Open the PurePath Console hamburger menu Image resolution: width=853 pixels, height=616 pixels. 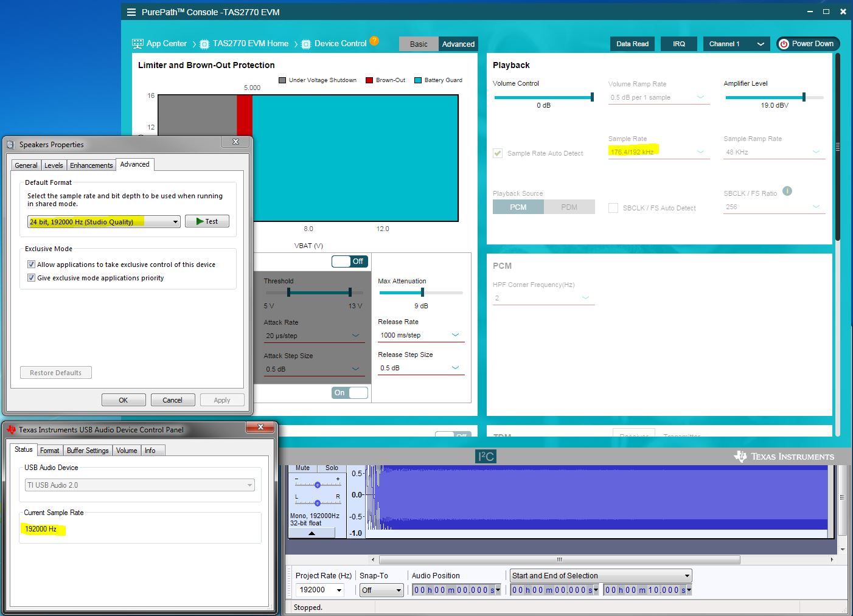131,12
